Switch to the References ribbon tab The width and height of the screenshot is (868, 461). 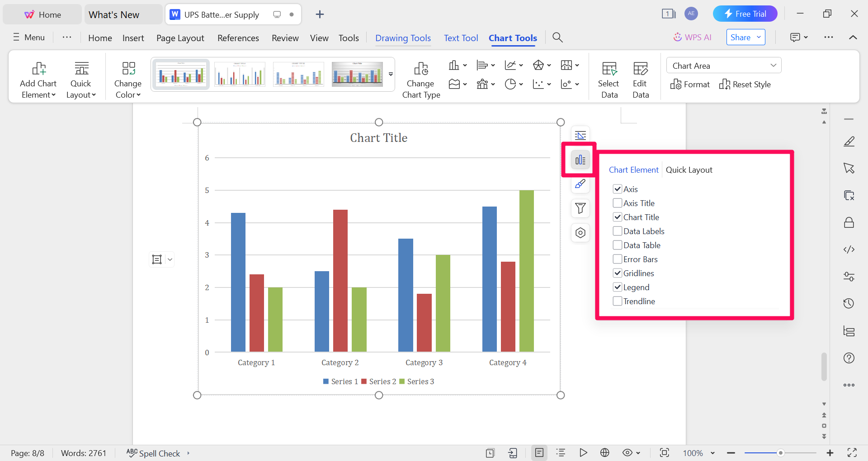click(x=238, y=38)
